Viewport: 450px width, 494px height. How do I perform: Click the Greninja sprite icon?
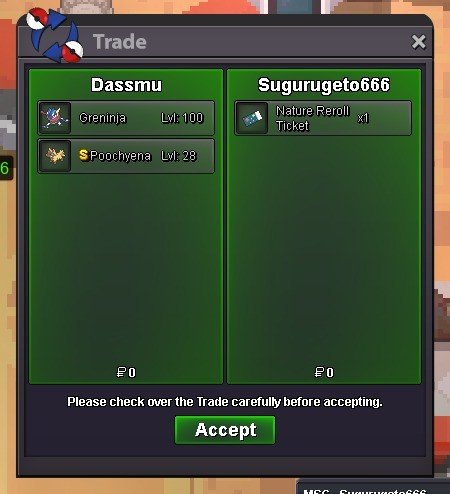[55, 118]
